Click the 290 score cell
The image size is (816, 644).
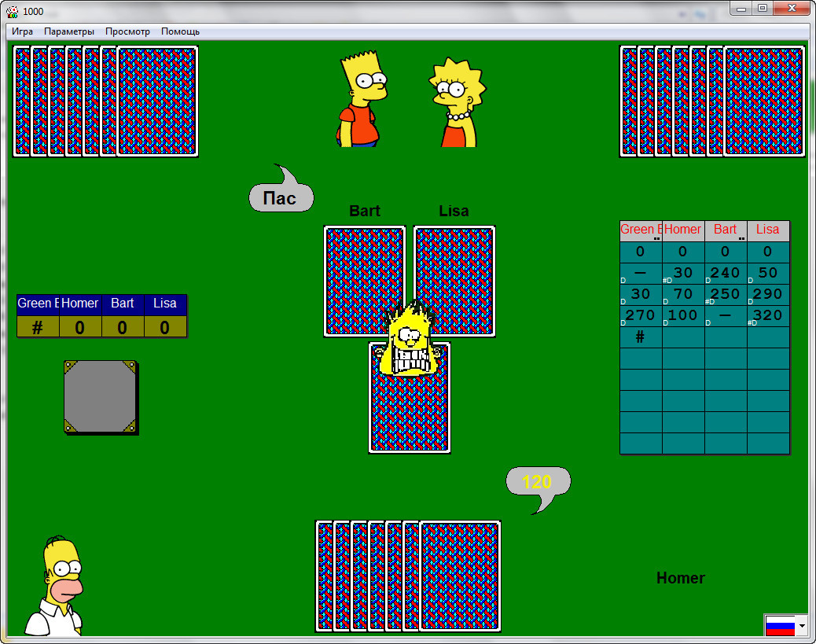click(767, 294)
